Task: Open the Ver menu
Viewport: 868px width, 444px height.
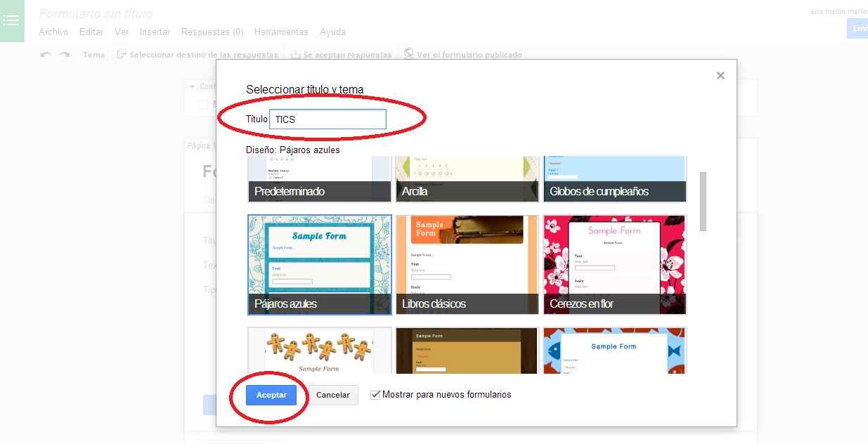Action: coord(122,32)
